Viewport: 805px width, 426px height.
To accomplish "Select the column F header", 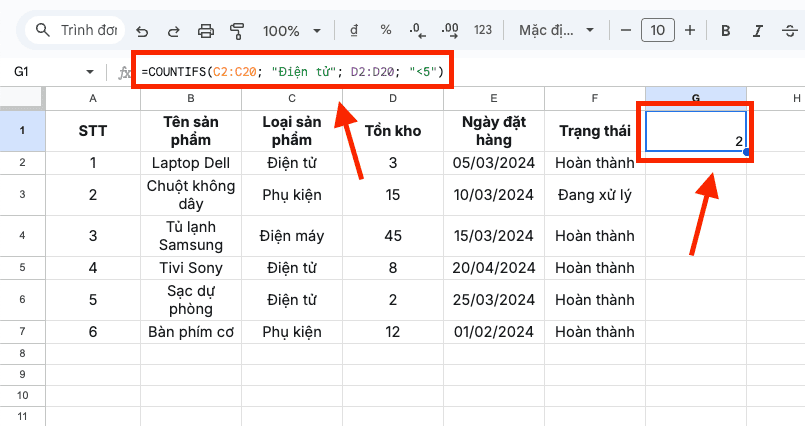I will tap(595, 98).
